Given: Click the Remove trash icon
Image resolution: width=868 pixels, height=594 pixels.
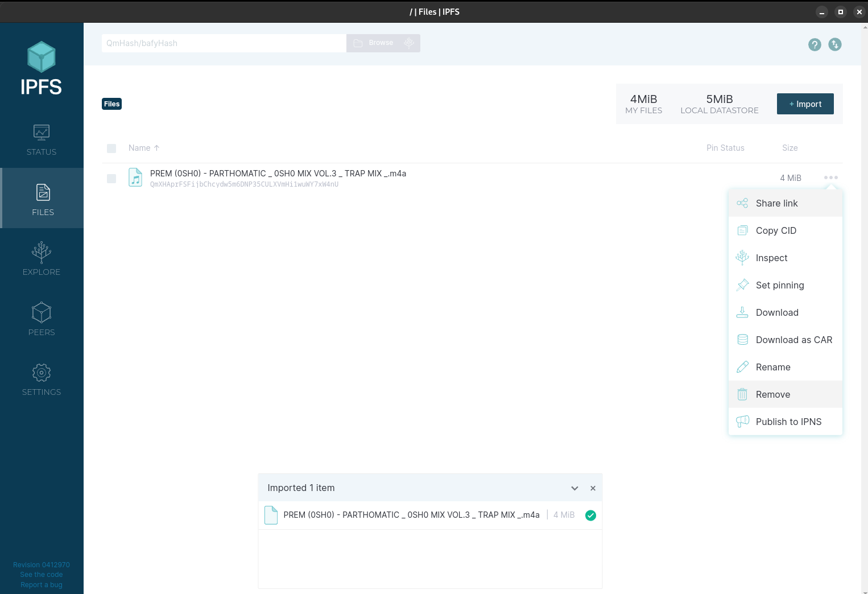Looking at the screenshot, I should pos(742,394).
